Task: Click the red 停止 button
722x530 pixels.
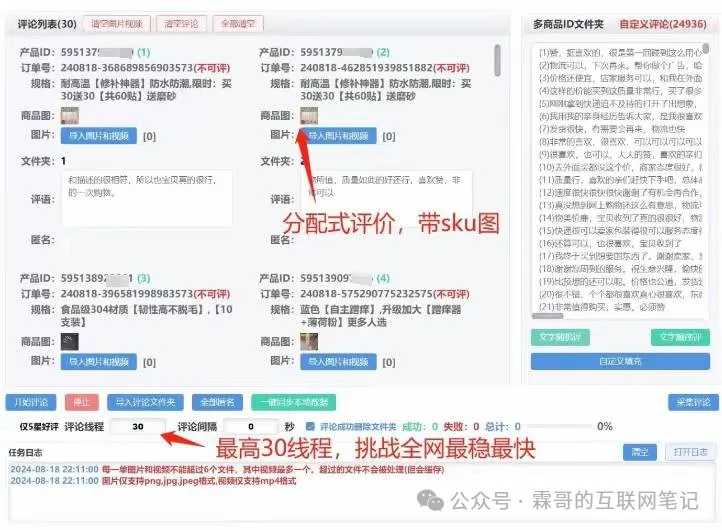Action: click(81, 402)
